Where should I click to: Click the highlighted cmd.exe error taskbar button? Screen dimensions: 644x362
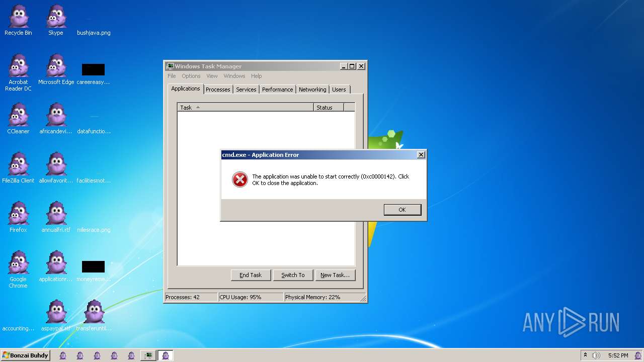[x=166, y=355]
